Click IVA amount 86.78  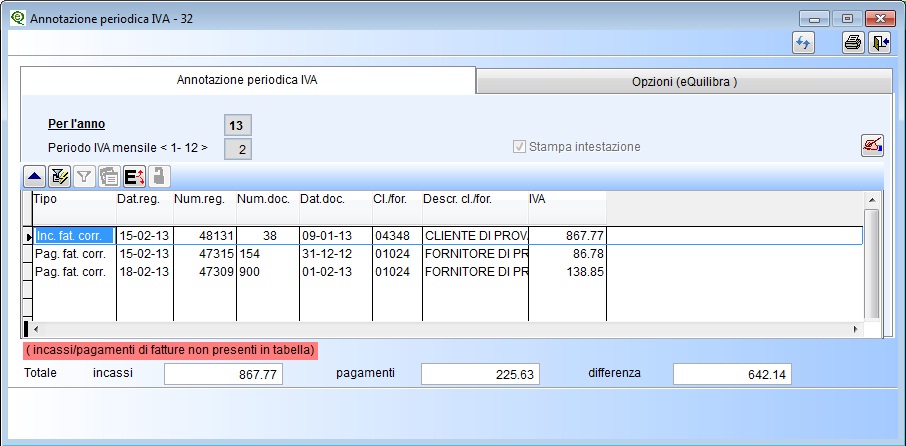click(x=567, y=254)
